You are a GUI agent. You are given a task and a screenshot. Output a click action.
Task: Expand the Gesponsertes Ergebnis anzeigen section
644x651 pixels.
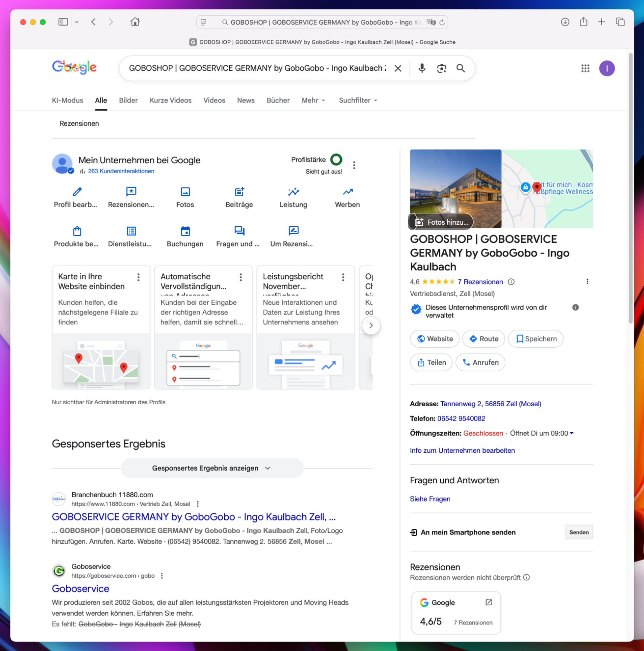[x=212, y=468]
